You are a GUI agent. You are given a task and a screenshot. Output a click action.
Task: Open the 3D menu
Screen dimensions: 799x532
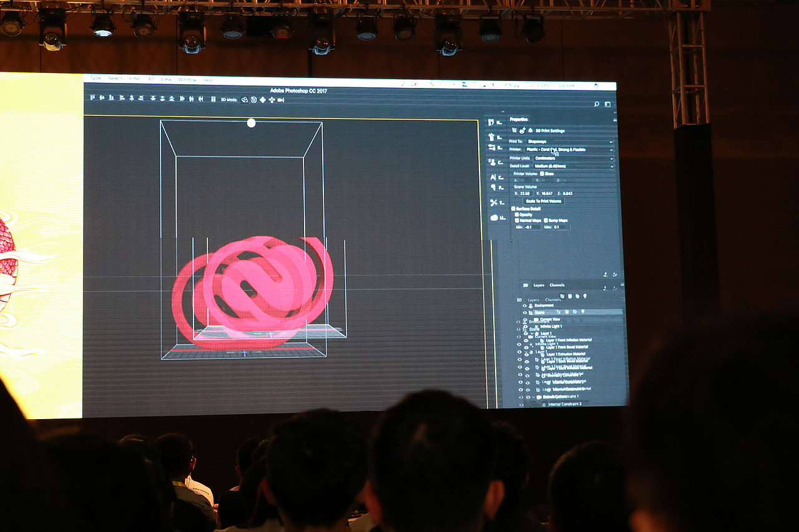tap(150, 79)
